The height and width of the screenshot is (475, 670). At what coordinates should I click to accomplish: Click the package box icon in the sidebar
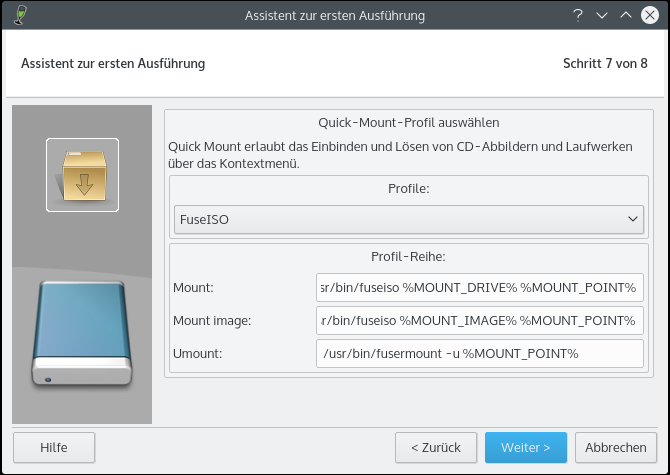pyautogui.click(x=82, y=175)
